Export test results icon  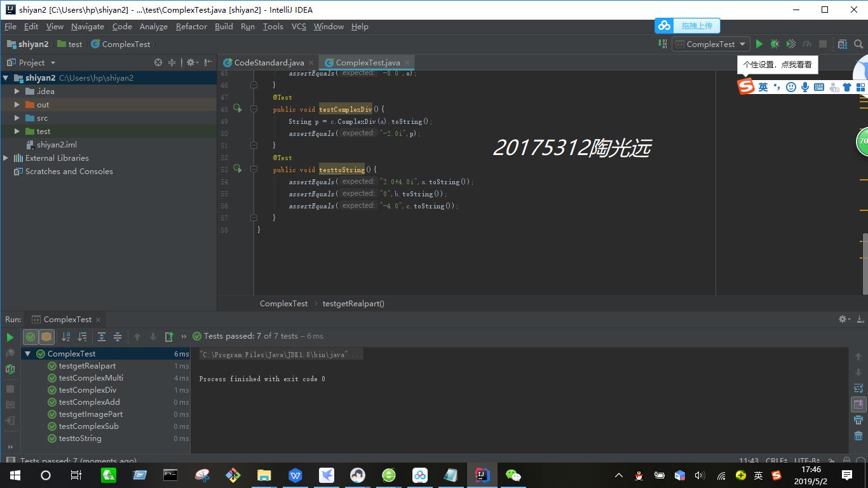[169, 337]
